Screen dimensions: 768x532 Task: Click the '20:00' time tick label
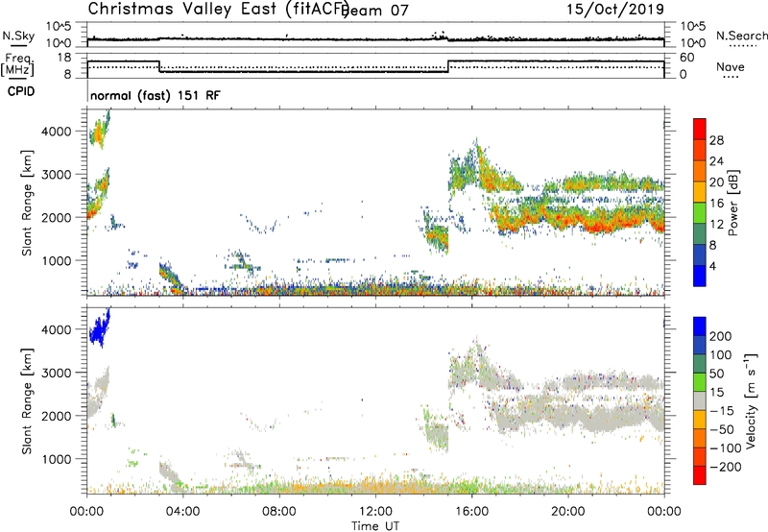567,512
